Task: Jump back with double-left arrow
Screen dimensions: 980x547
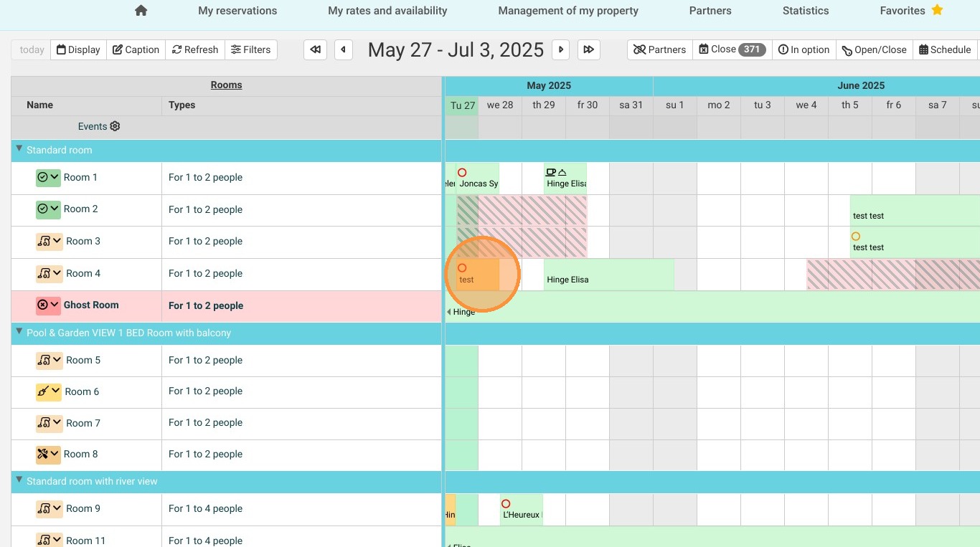Action: [315, 49]
